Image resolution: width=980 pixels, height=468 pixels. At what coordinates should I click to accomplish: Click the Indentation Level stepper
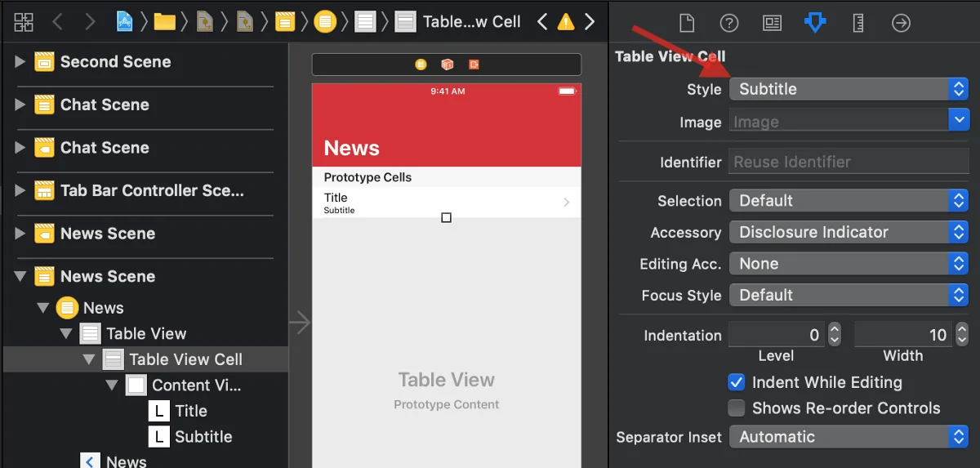pos(834,335)
